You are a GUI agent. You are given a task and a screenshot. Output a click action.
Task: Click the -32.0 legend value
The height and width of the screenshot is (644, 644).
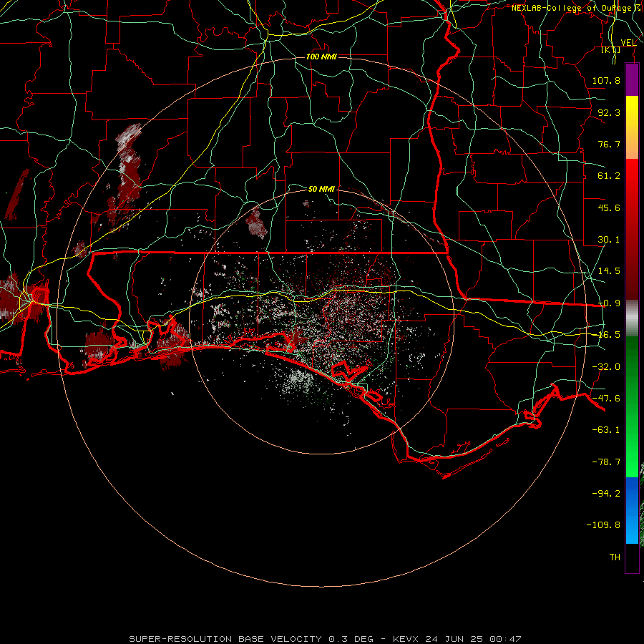pos(606,367)
